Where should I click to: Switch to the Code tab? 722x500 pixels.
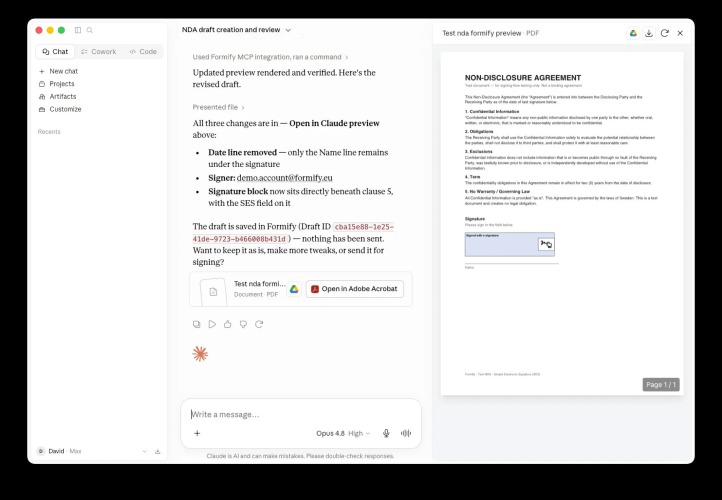[x=143, y=52]
